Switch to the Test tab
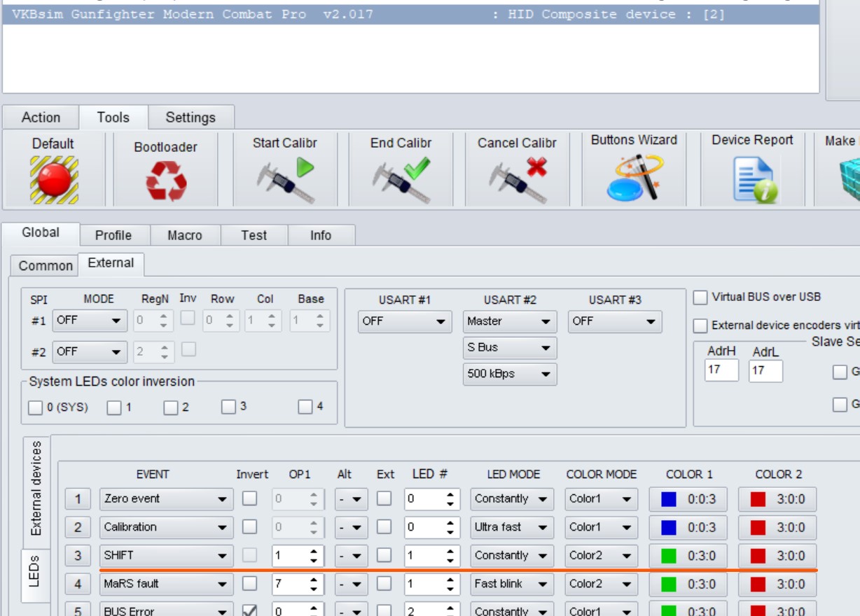 [254, 235]
